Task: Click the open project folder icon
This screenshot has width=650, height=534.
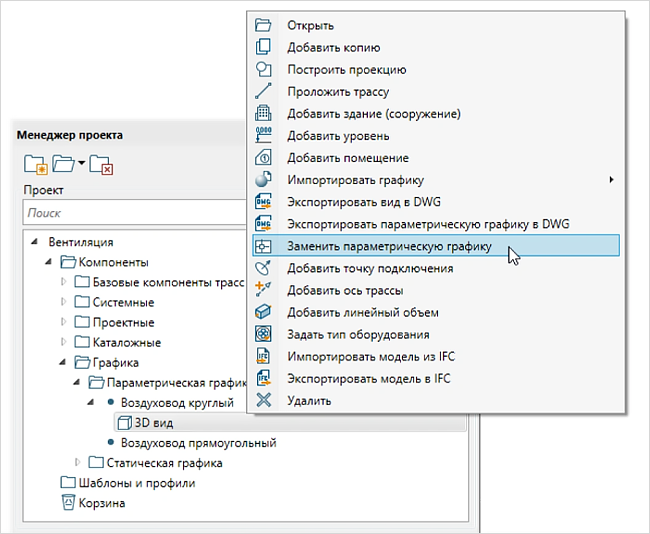Action: coord(65,163)
